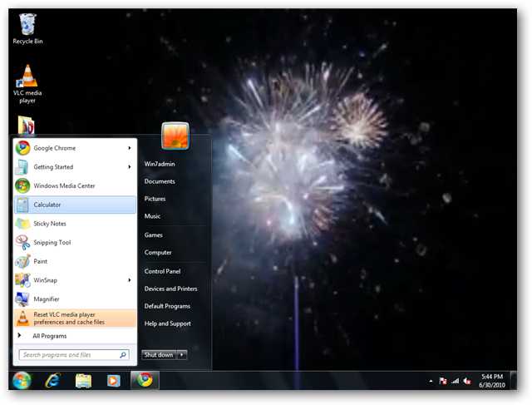The width and height of the screenshot is (532, 405).
Task: Click the Getting Started text label
Action: click(53, 167)
